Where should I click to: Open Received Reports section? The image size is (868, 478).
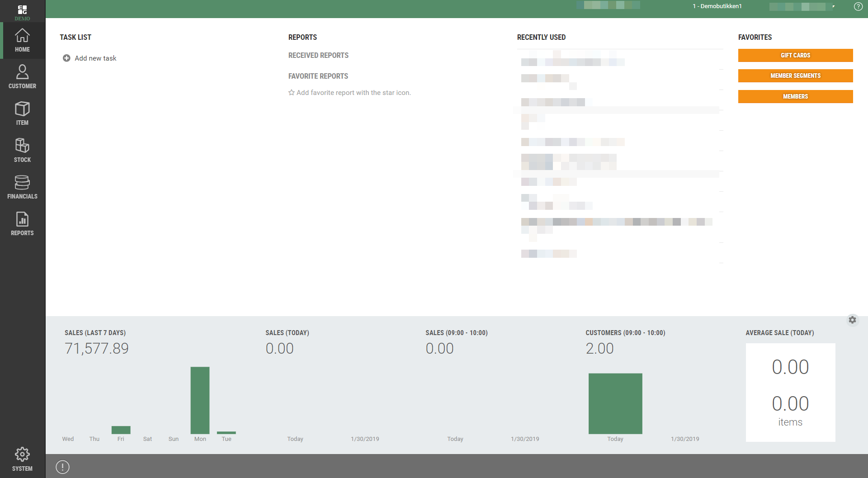click(318, 55)
